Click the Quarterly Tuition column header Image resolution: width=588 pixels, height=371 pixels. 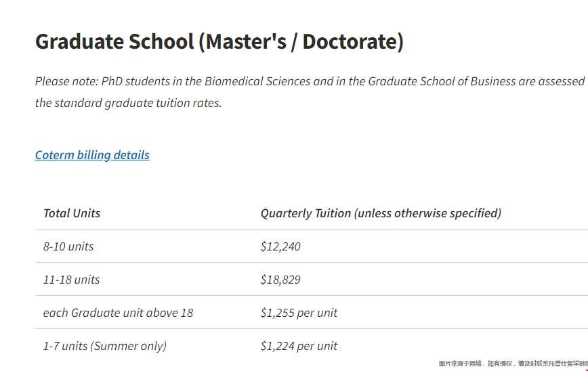click(306, 213)
